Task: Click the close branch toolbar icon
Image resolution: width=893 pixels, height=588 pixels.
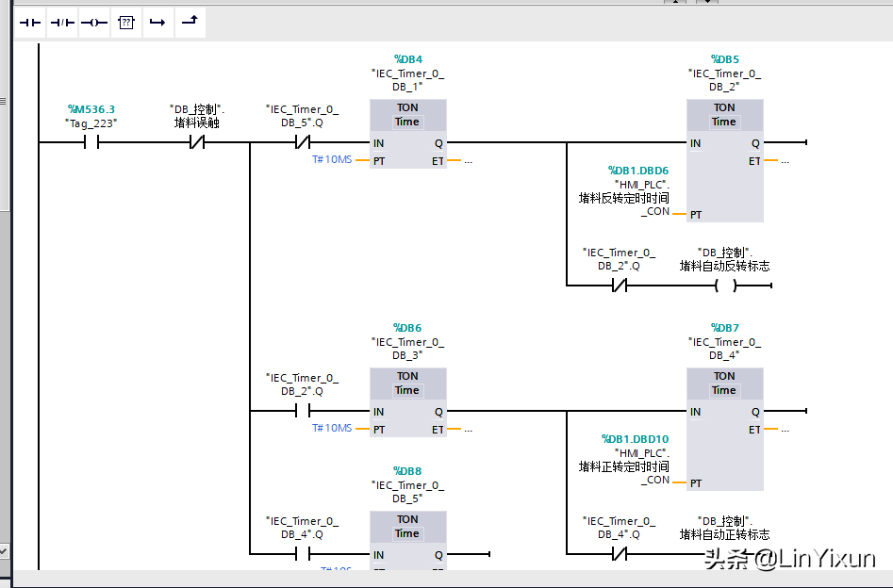Action: tap(190, 22)
